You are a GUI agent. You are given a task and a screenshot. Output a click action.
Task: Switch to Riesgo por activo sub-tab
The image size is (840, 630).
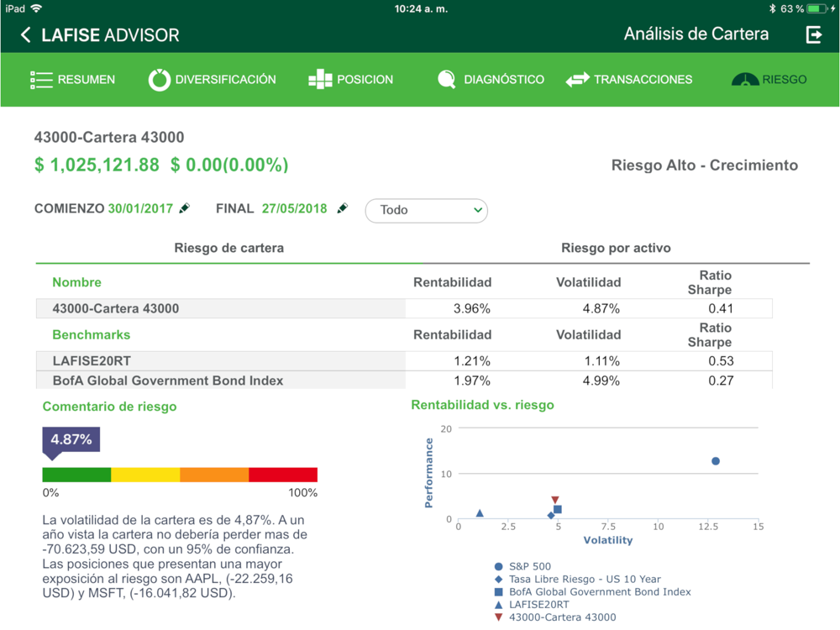click(x=616, y=248)
